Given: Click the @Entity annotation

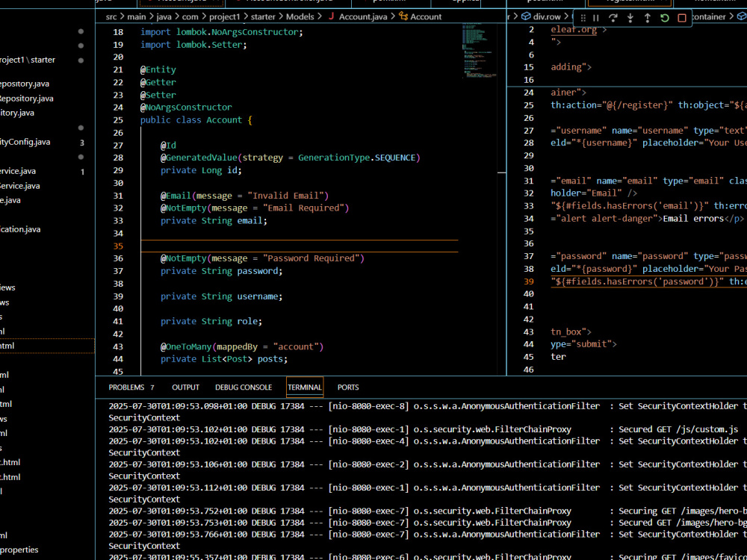Looking at the screenshot, I should coord(158,69).
